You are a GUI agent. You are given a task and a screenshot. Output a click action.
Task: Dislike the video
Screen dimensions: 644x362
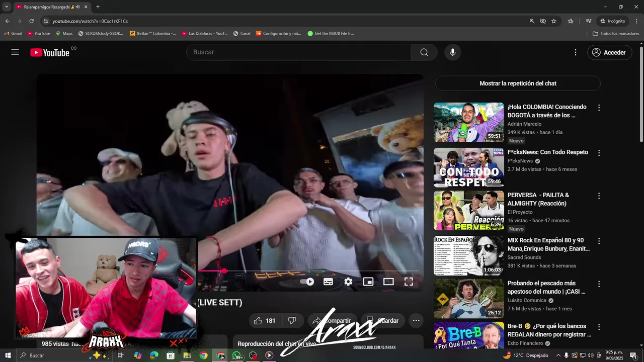click(x=292, y=321)
